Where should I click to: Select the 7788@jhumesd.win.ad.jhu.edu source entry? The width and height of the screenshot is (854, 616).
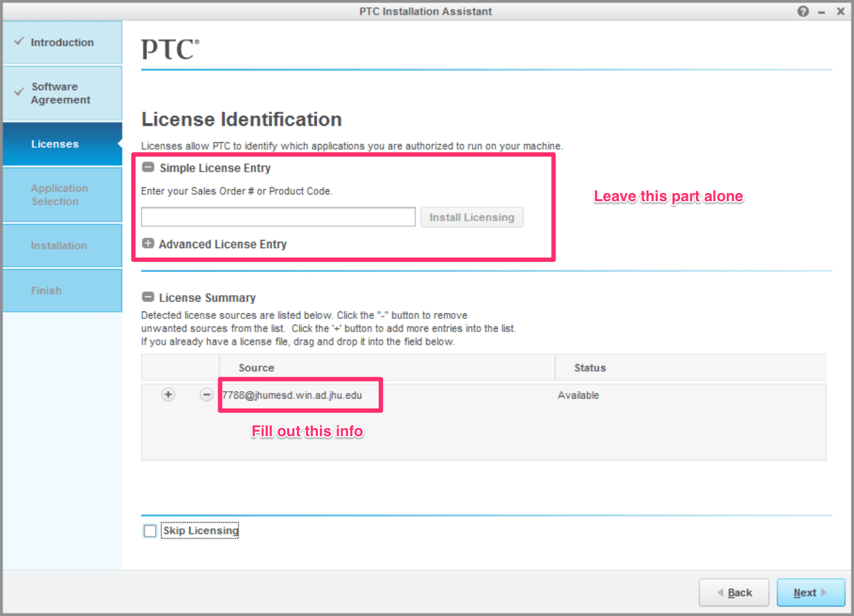pyautogui.click(x=292, y=395)
